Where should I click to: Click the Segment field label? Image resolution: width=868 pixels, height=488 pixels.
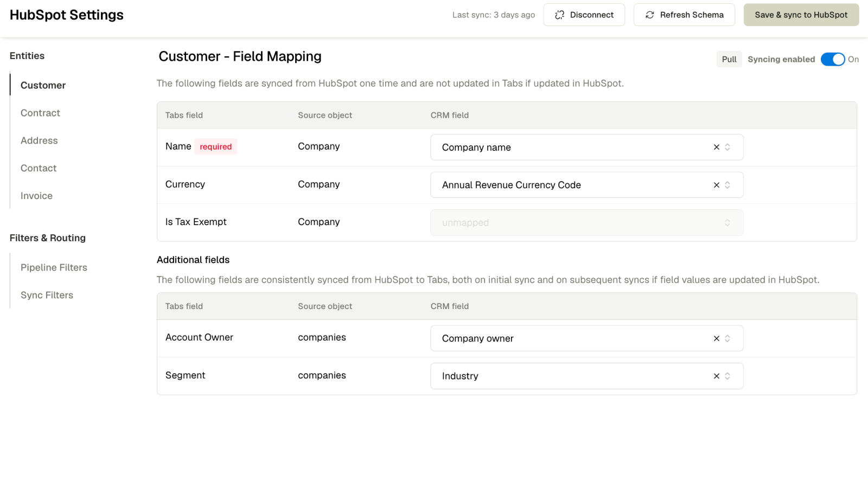185,375
